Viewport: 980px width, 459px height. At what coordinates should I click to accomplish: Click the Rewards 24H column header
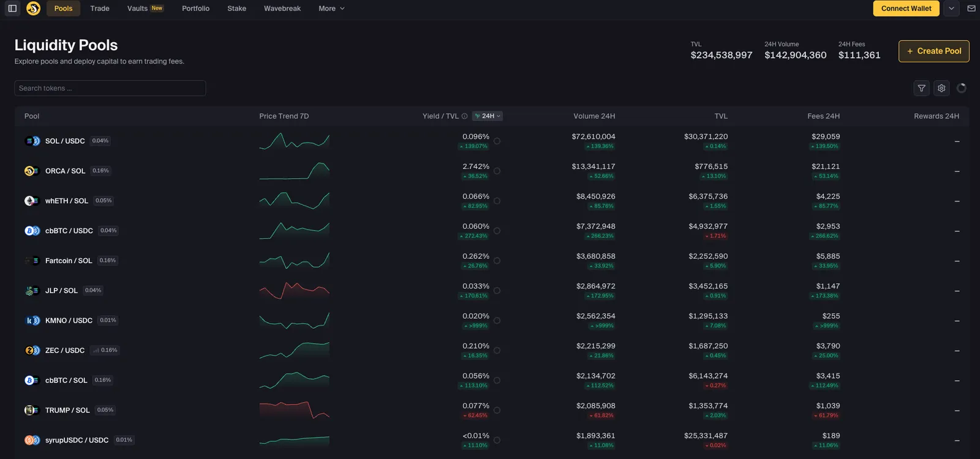[937, 116]
